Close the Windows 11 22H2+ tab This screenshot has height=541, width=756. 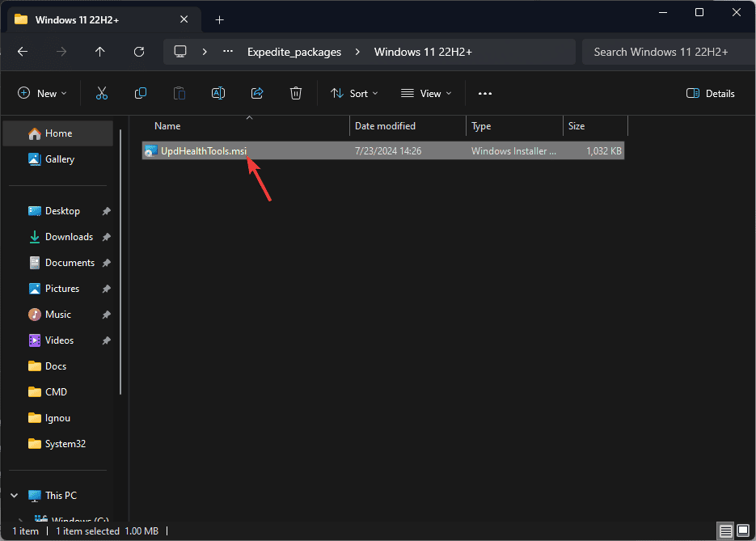click(x=184, y=19)
